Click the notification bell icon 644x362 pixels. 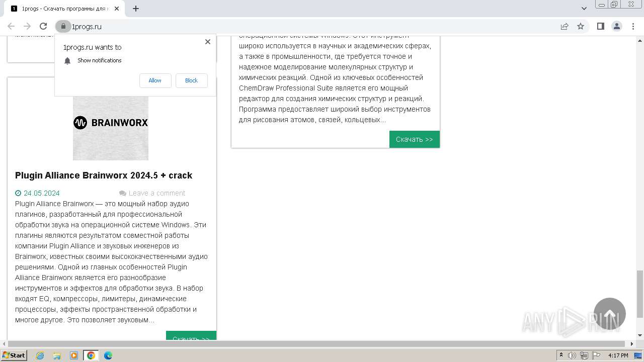coord(67,60)
